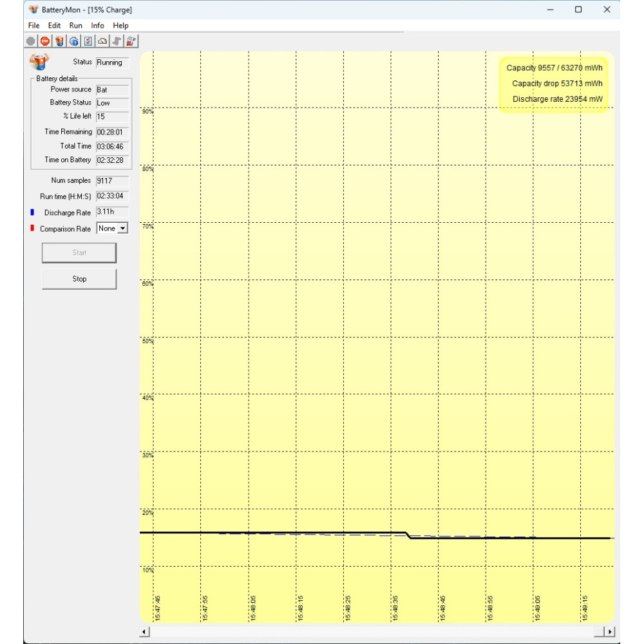Click the grey octagon Start toolbar icon
Image resolution: width=644 pixels, height=644 pixels.
click(31, 41)
